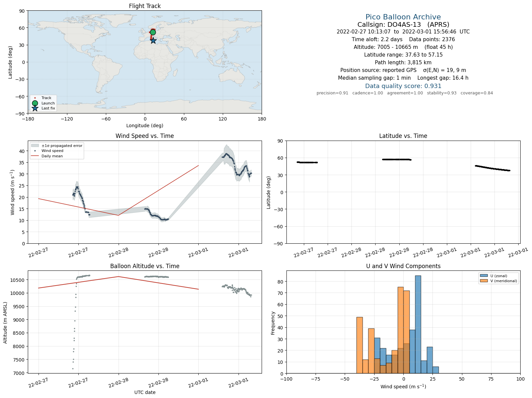Screen dimensions: 532x398
Task: Click the "Track" label in the map legend
Action: [46, 98]
